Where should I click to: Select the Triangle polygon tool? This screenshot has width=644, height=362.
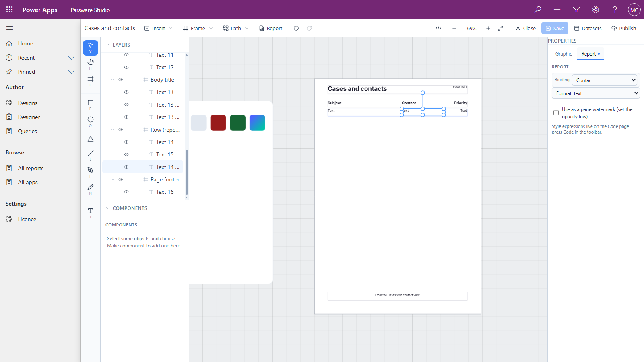pyautogui.click(x=91, y=139)
